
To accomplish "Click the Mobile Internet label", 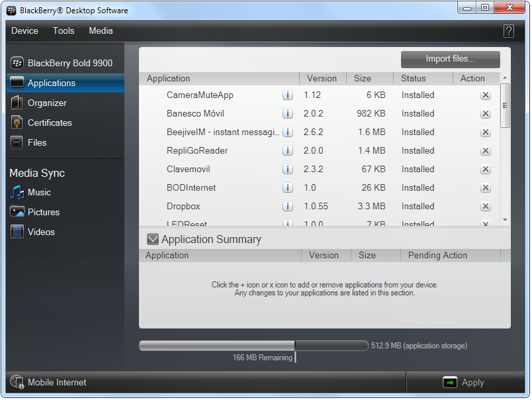I will 57,382.
